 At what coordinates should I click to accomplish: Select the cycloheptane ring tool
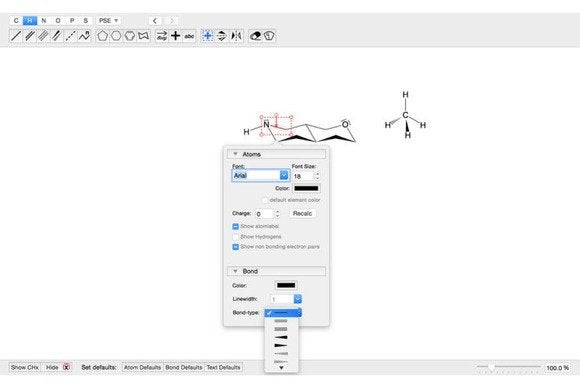(x=130, y=36)
